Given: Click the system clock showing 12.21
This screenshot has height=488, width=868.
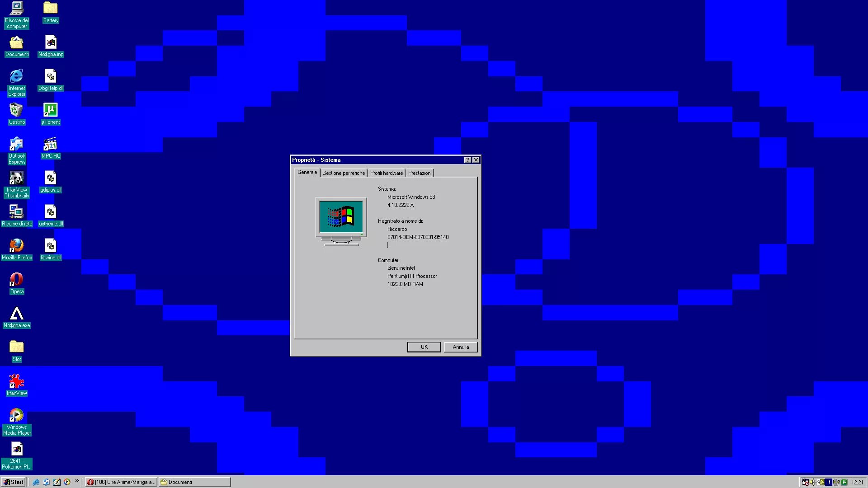Looking at the screenshot, I should tap(857, 482).
